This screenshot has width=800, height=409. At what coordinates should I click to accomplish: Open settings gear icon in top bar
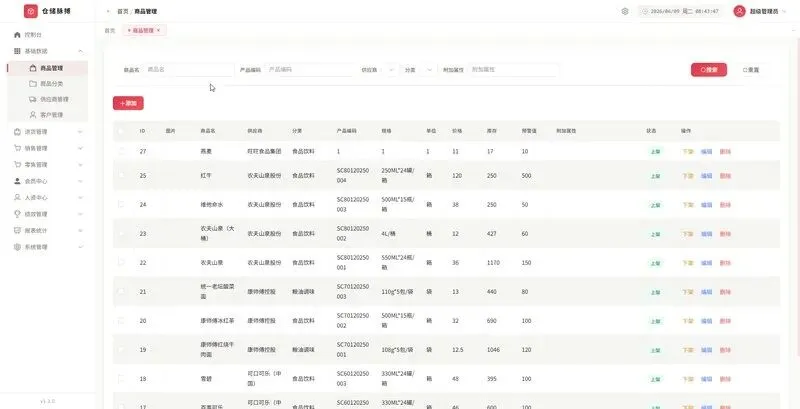point(625,11)
